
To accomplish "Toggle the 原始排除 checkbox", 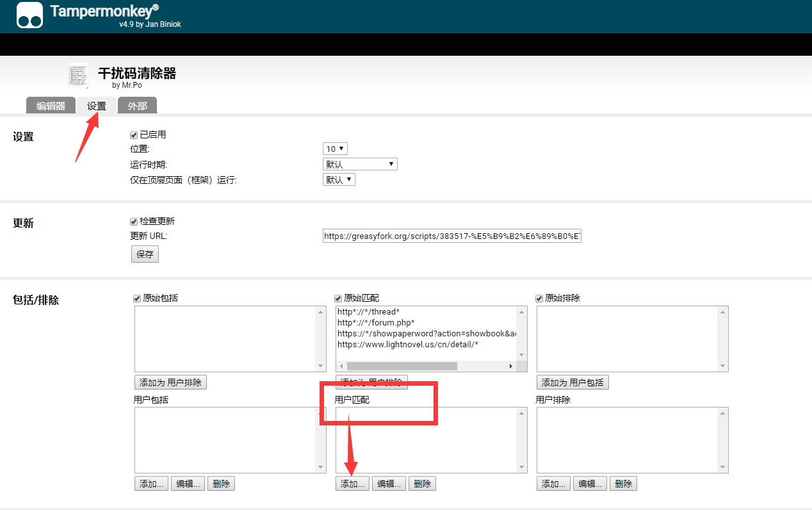I will pyautogui.click(x=540, y=299).
